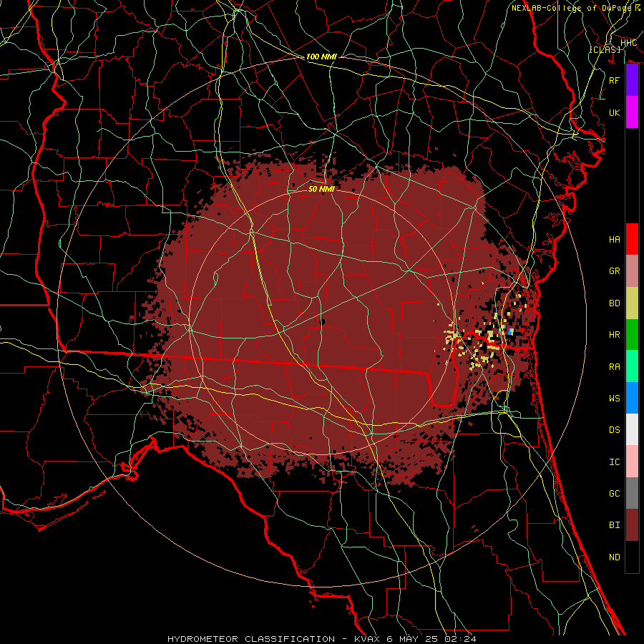644x644 pixels.
Task: Click the BI dark-red legend swatch
Action: click(x=632, y=525)
